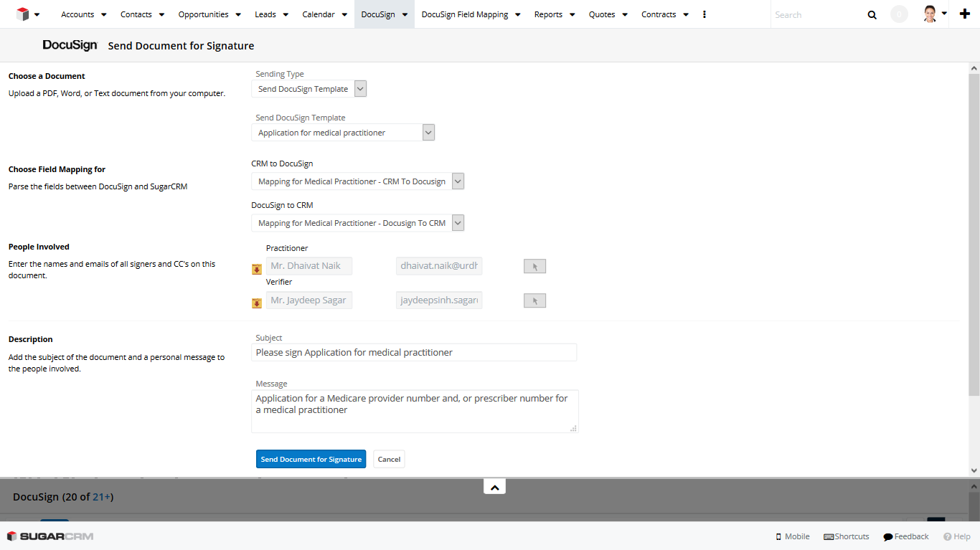Click Send Document for Signature button
This screenshot has width=980, height=550.
(x=311, y=459)
